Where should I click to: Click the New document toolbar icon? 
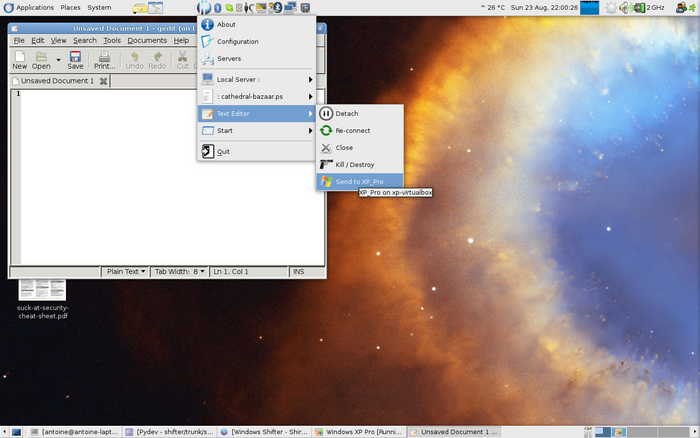pyautogui.click(x=19, y=61)
